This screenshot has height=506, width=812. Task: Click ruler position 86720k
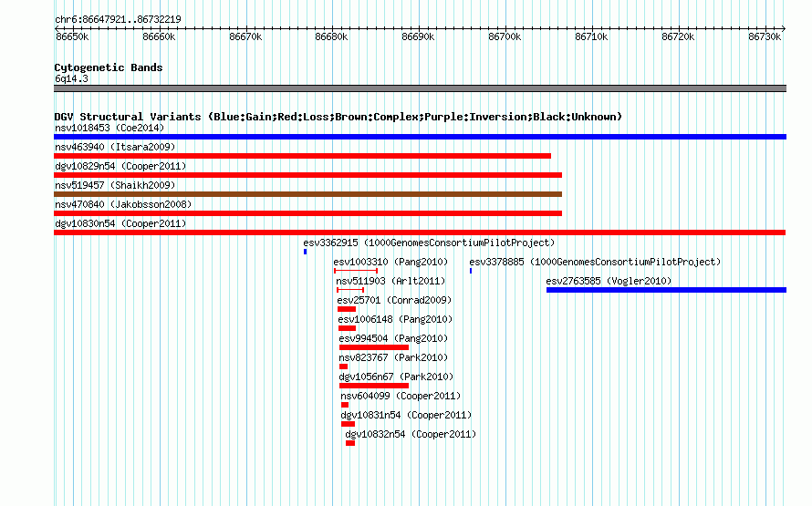point(678,36)
